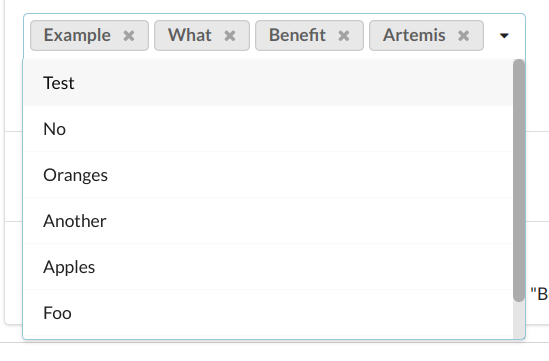
Task: Select the Test option
Action: click(268, 83)
